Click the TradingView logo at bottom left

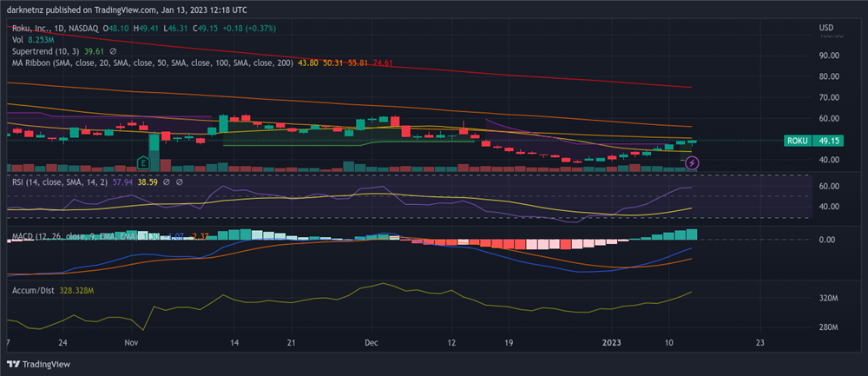[39, 364]
